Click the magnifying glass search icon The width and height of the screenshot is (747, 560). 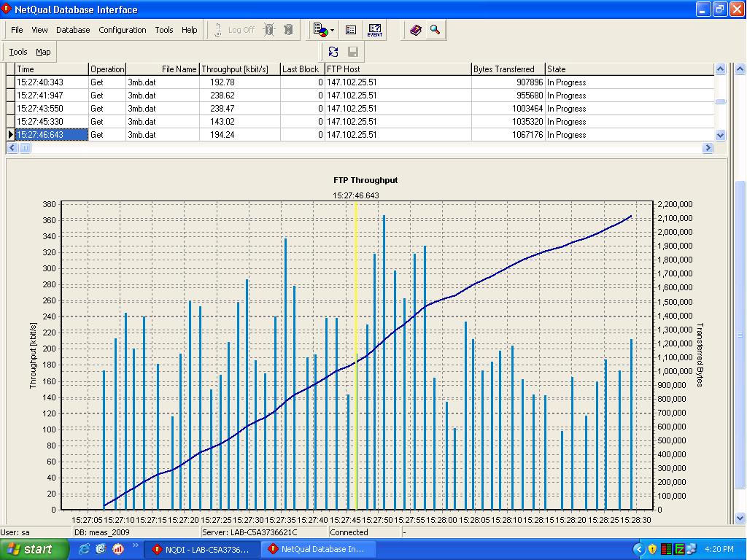435,29
